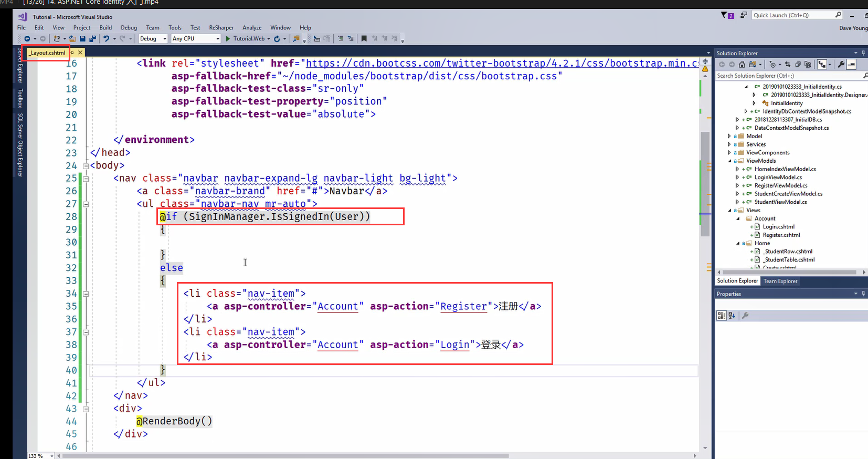Click New Project icon in toolbar
The image size is (868, 459).
(57, 38)
